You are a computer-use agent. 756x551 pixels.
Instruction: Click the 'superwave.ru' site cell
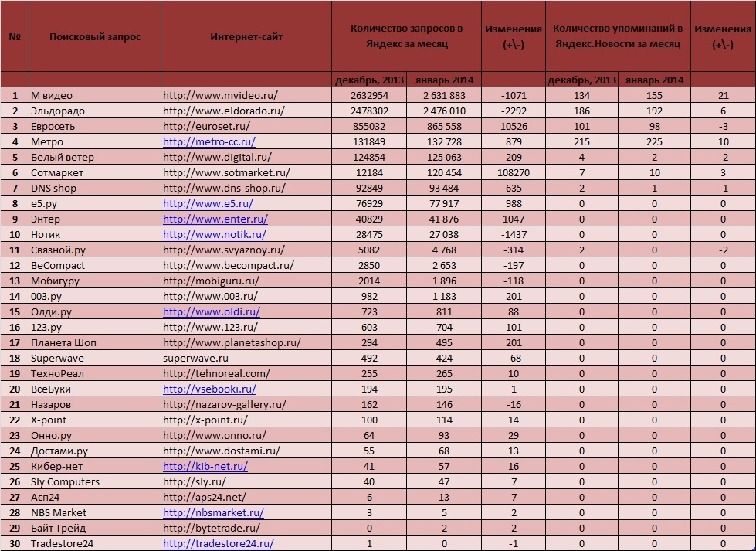(246, 358)
